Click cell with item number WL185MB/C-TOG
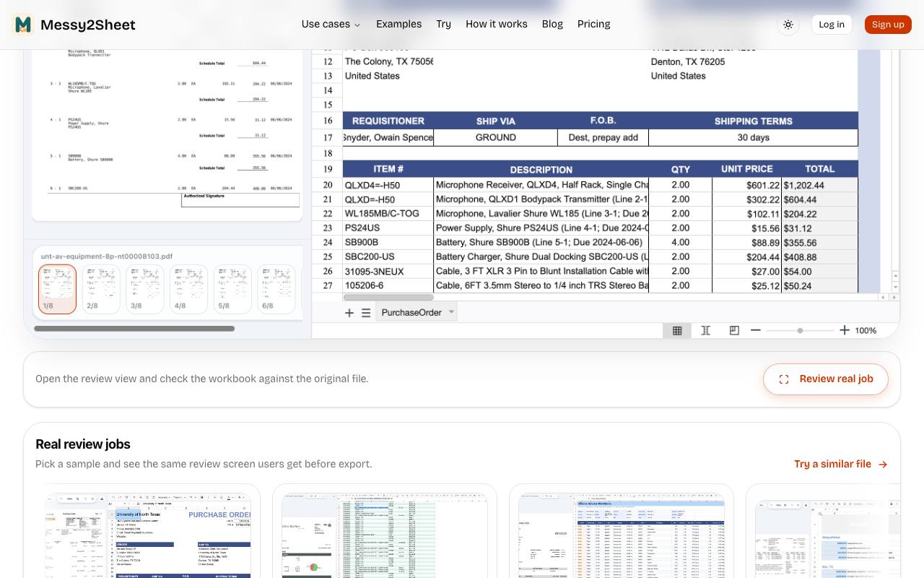Viewport: 924px width, 578px height. point(388,214)
